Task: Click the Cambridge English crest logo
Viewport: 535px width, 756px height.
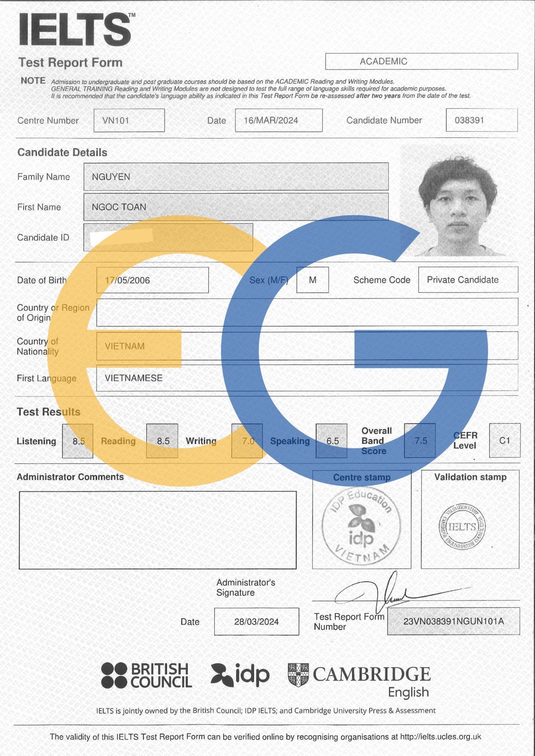Action: [x=298, y=675]
